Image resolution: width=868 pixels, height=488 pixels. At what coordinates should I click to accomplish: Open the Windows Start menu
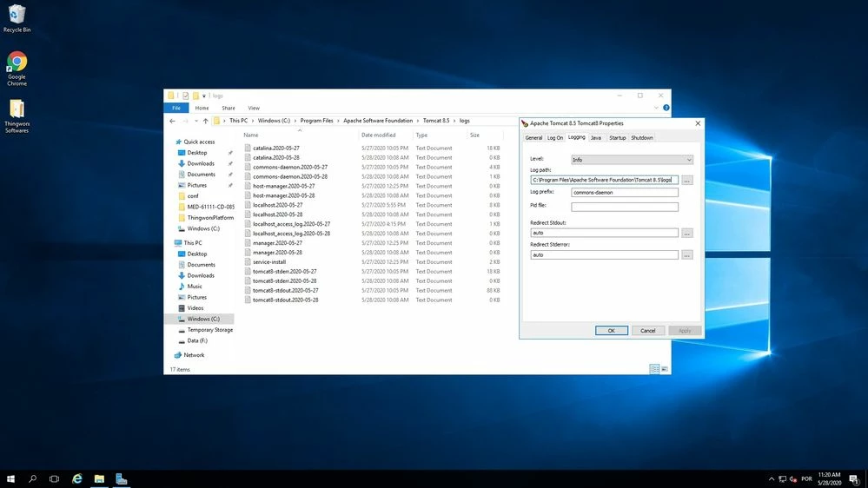[x=10, y=478]
